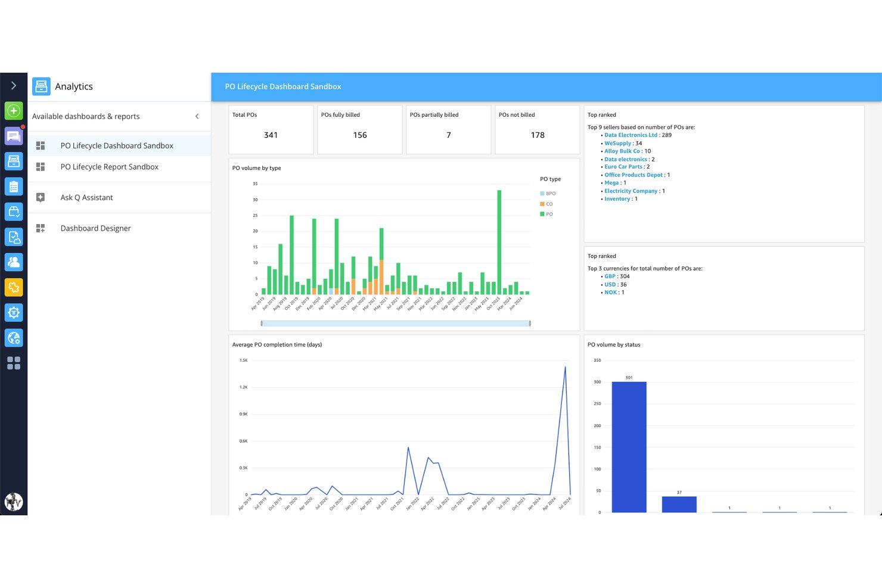This screenshot has width=882, height=588.
Task: Click the tallest green bar near Oct 2023
Action: coord(499,242)
